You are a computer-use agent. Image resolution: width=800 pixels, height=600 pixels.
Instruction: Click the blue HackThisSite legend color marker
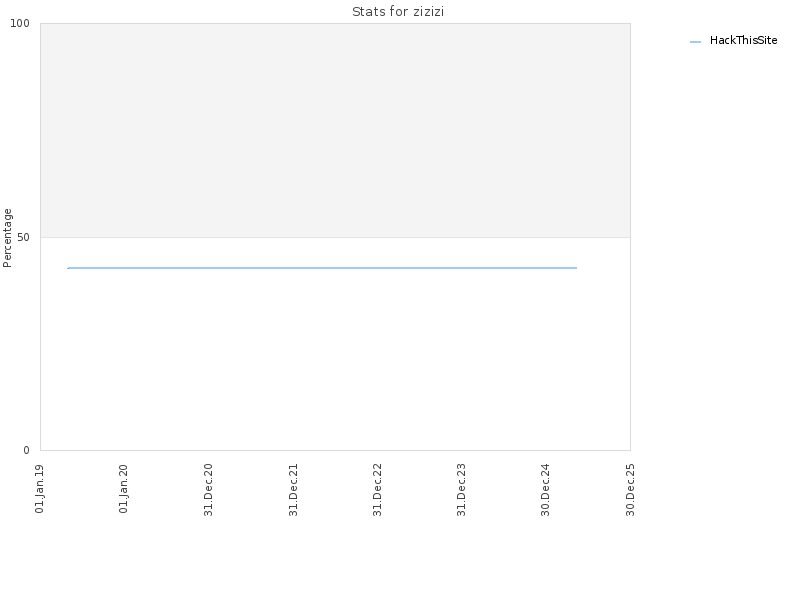point(695,42)
